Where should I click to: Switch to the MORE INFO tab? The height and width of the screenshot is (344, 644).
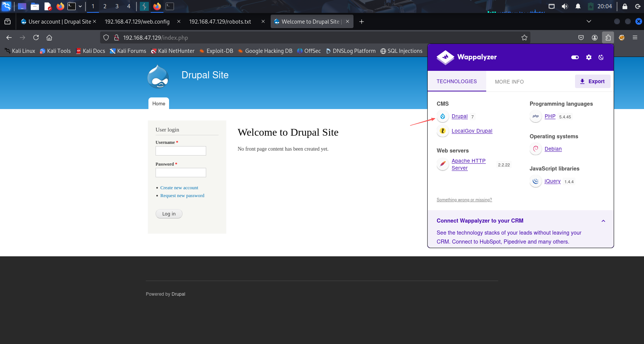pos(509,82)
